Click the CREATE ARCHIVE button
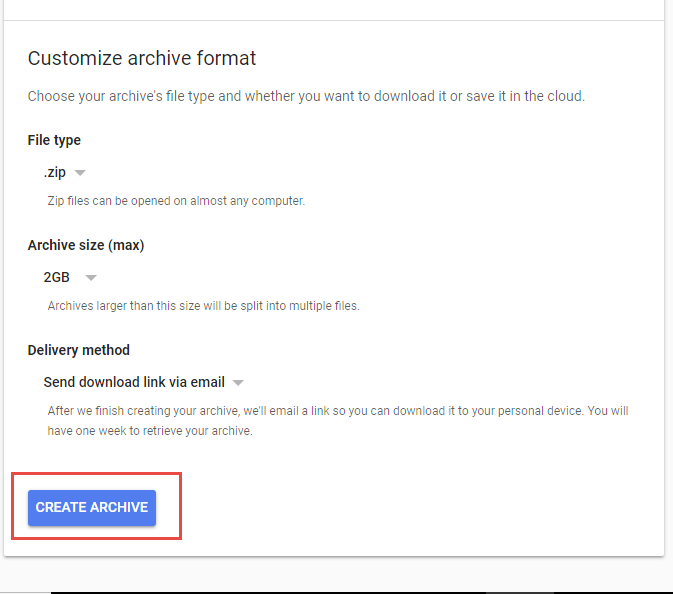Image resolution: width=673 pixels, height=594 pixels. click(92, 507)
